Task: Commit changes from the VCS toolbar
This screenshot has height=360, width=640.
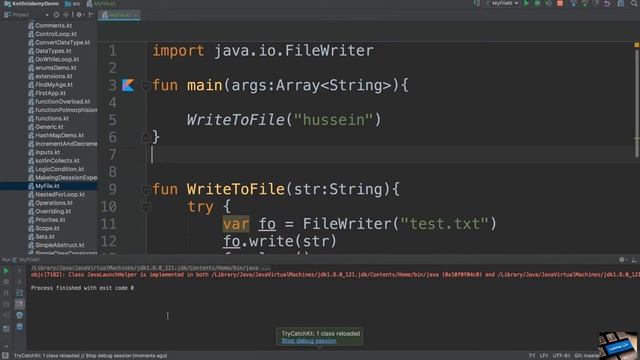Action: [585, 4]
